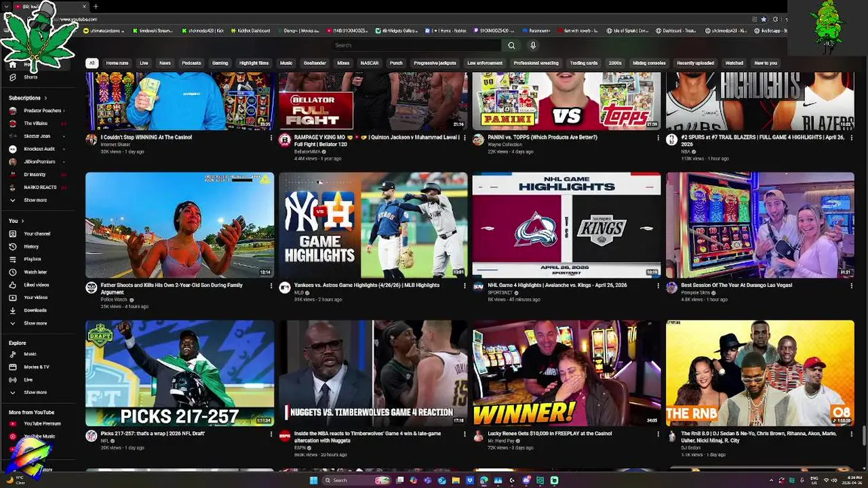Select the Professional wrestling chip
This screenshot has width=868, height=488.
point(536,63)
